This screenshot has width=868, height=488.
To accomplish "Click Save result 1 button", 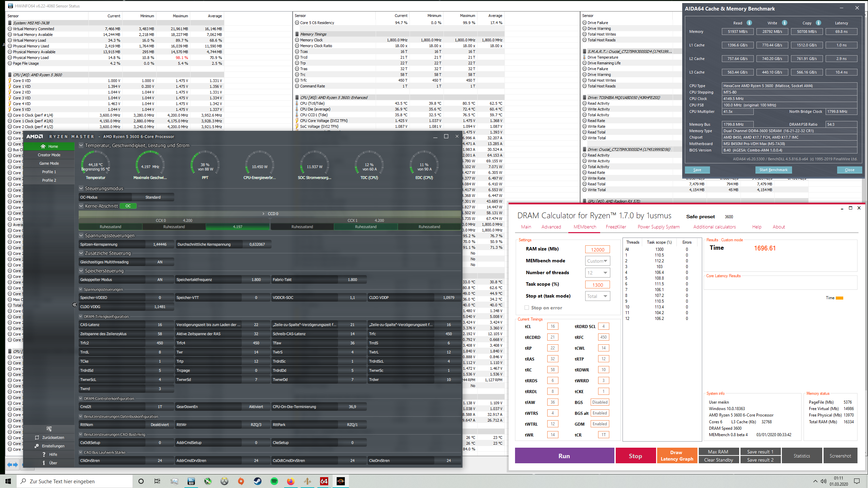I will (x=761, y=452).
